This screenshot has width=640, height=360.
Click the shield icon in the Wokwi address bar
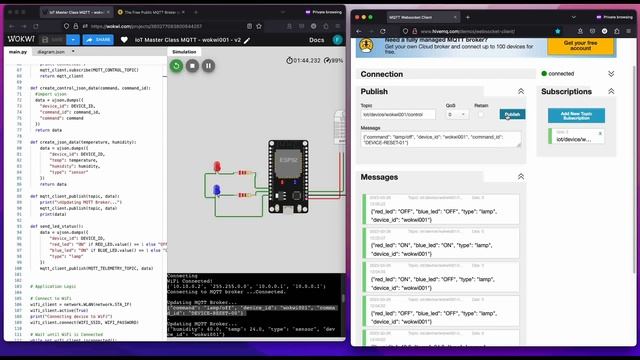click(66, 26)
